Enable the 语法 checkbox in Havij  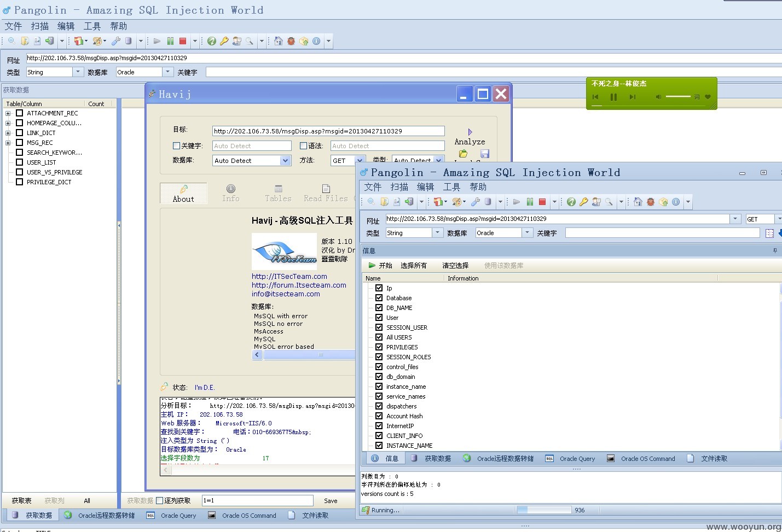303,146
